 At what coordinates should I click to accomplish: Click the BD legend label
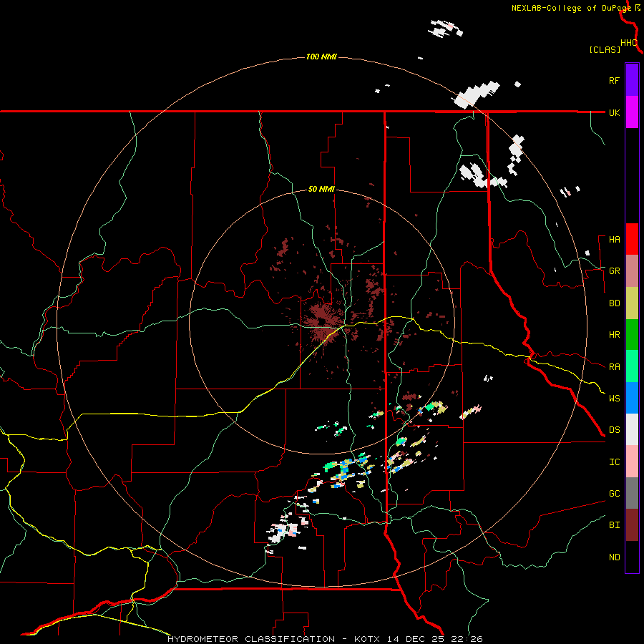point(614,303)
